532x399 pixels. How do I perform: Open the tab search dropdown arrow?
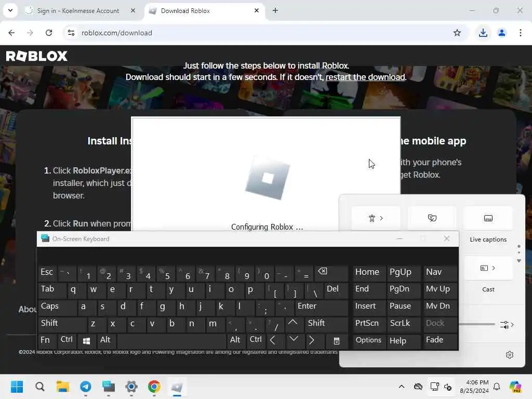pyautogui.click(x=10, y=10)
